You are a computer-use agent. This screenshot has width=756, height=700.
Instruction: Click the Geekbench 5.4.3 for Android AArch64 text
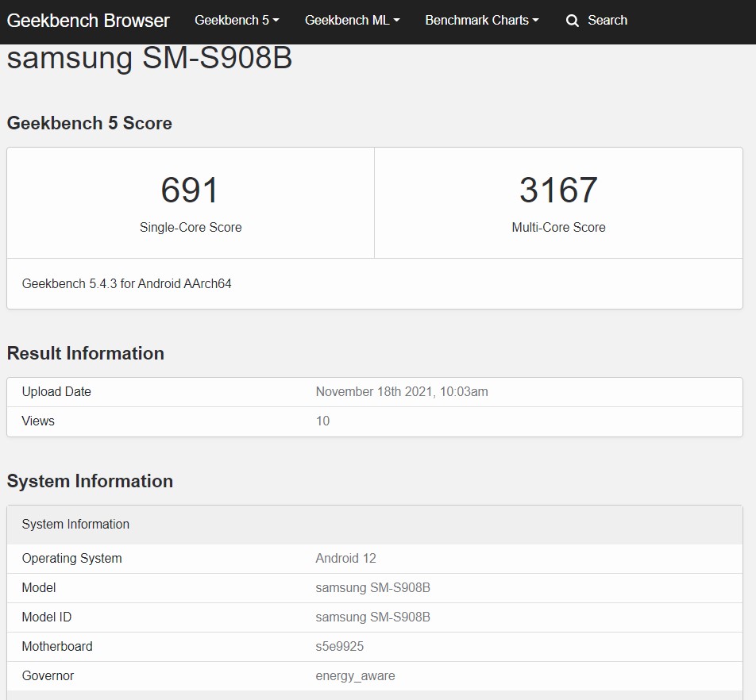tap(127, 283)
